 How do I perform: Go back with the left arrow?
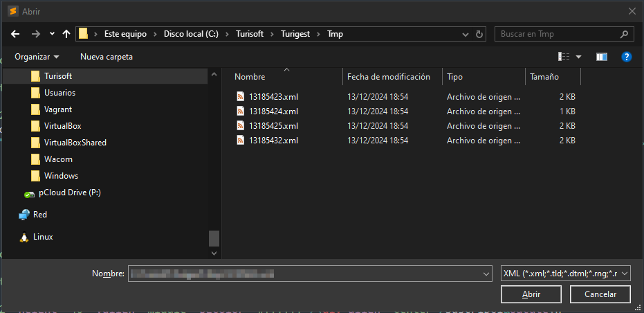click(x=15, y=34)
